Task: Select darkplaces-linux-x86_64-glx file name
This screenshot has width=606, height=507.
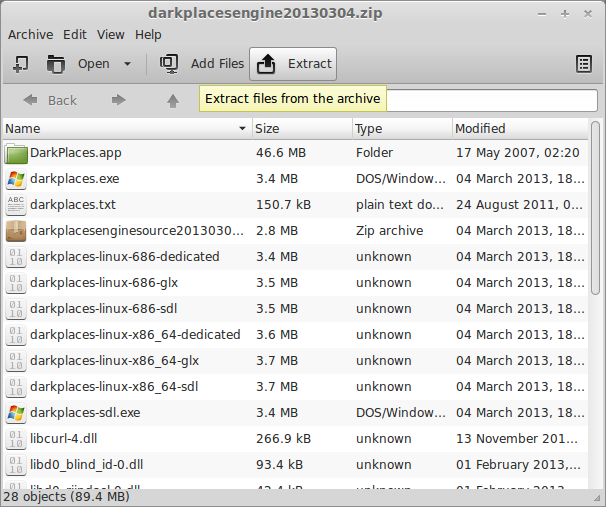Action: click(114, 361)
